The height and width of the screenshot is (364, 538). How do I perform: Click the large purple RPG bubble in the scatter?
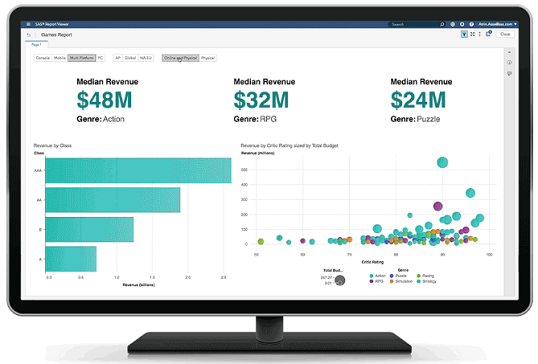click(x=437, y=206)
